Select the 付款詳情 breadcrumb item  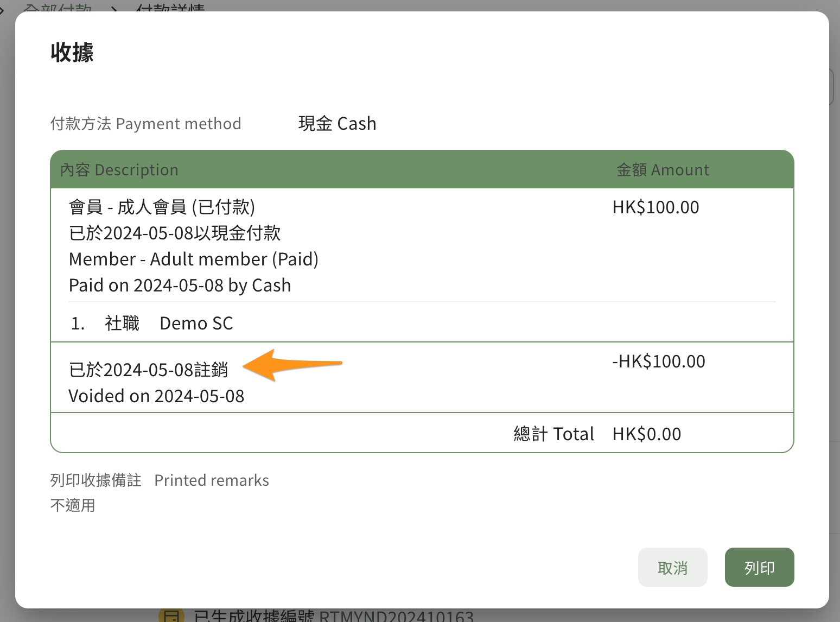[170, 8]
